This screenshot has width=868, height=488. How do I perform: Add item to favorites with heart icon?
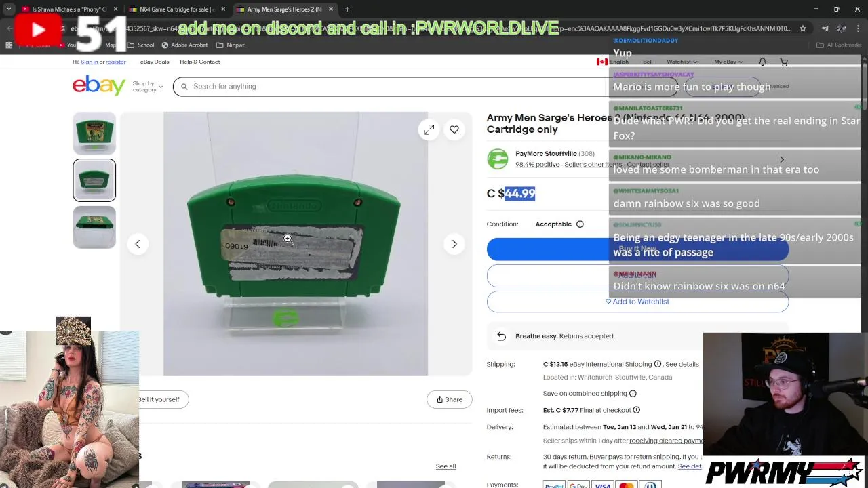[x=454, y=129]
